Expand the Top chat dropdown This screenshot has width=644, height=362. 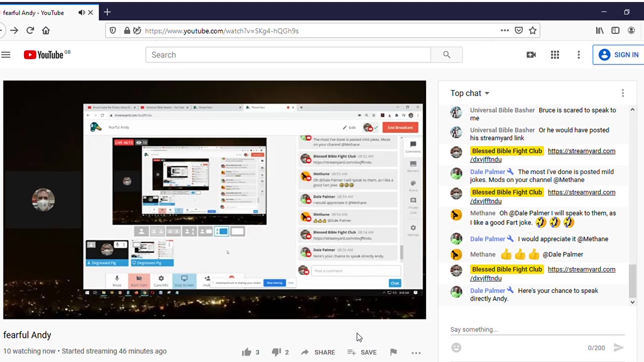pos(470,93)
